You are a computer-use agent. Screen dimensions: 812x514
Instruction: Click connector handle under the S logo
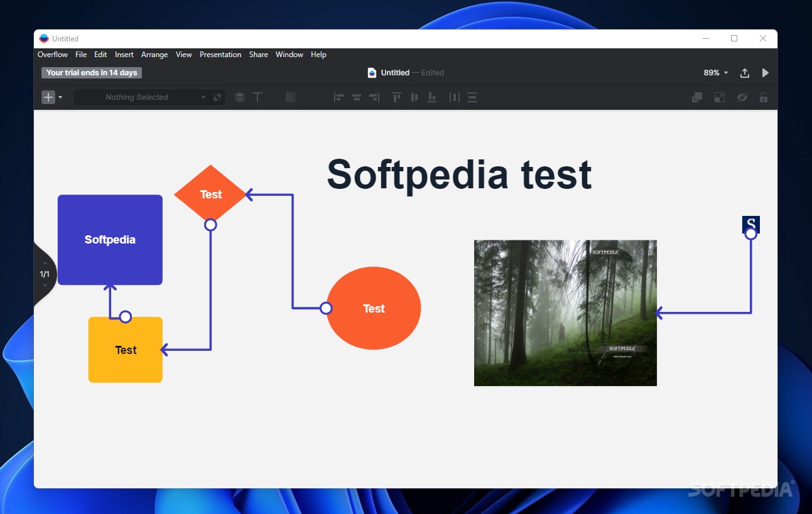(x=751, y=234)
